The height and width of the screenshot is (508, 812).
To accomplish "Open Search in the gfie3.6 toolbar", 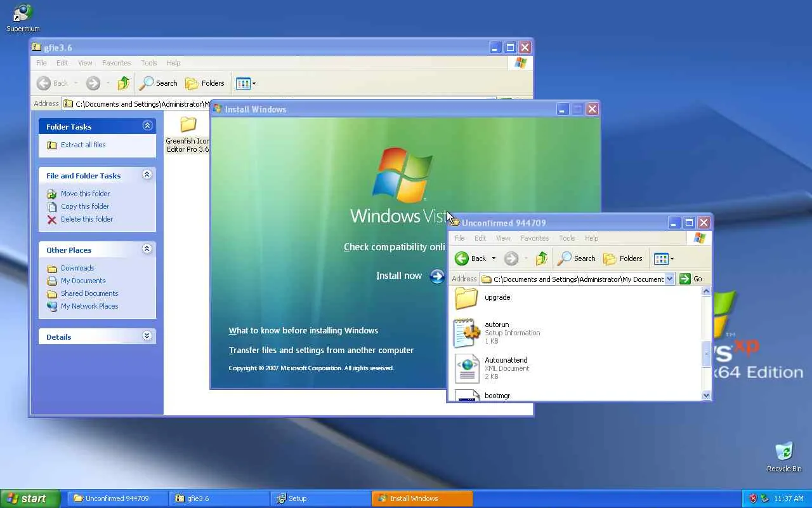I will click(x=159, y=83).
